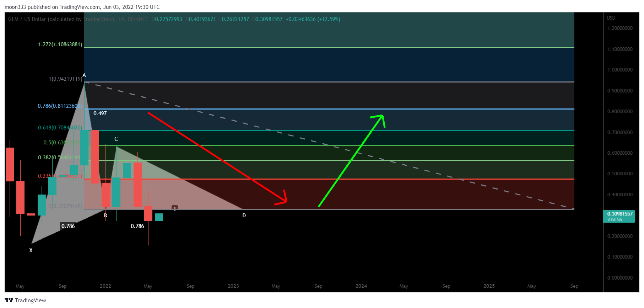Click the 2023 label on time axis
Image resolution: width=644 pixels, height=308 pixels.
[233, 286]
